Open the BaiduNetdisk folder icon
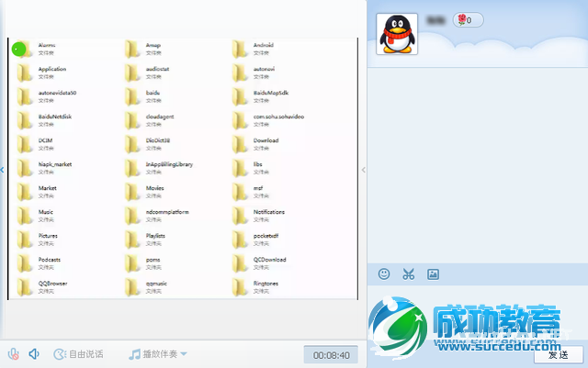Image resolution: width=588 pixels, height=368 pixels. click(x=24, y=120)
